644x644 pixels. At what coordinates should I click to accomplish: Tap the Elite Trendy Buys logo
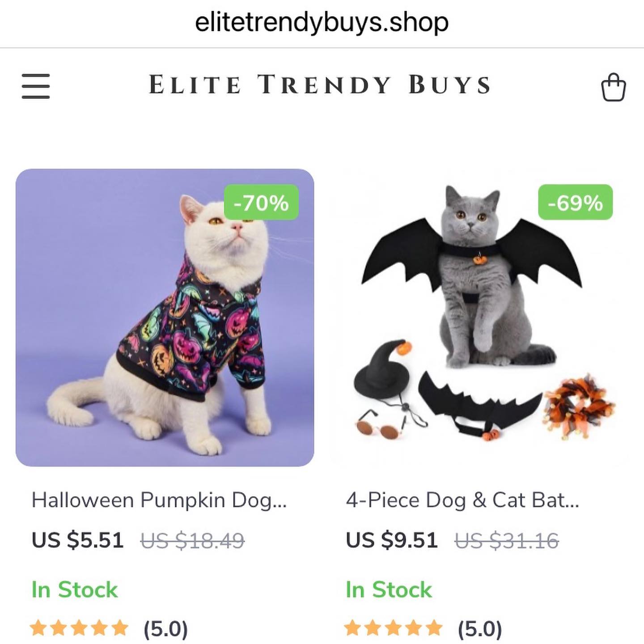coord(320,85)
